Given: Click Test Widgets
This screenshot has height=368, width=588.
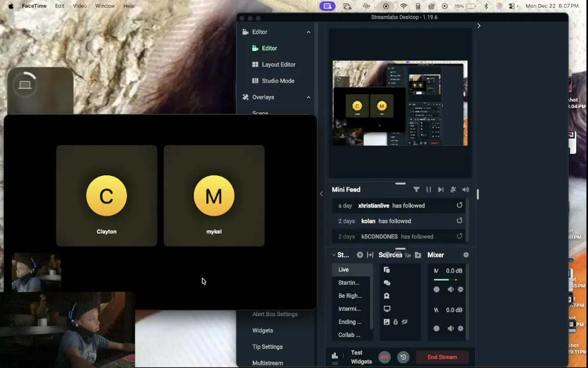Looking at the screenshot, I should (361, 357).
